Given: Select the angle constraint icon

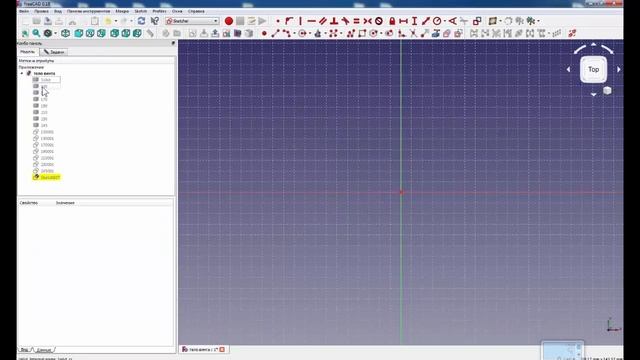Looking at the screenshot, I should 452,21.
